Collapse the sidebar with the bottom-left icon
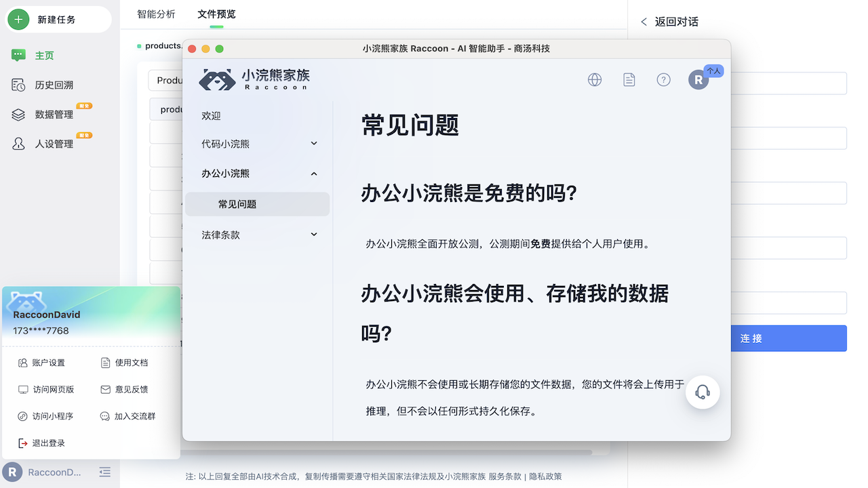The image size is (868, 488). point(104,472)
